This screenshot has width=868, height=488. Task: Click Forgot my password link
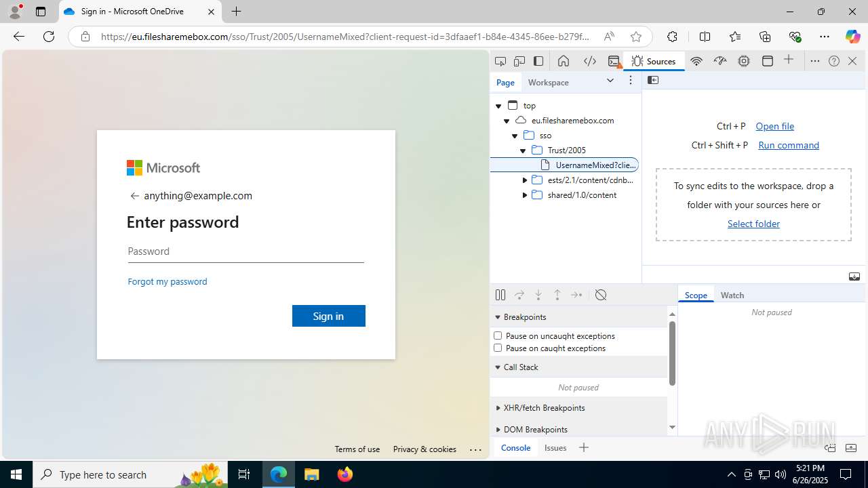(167, 281)
